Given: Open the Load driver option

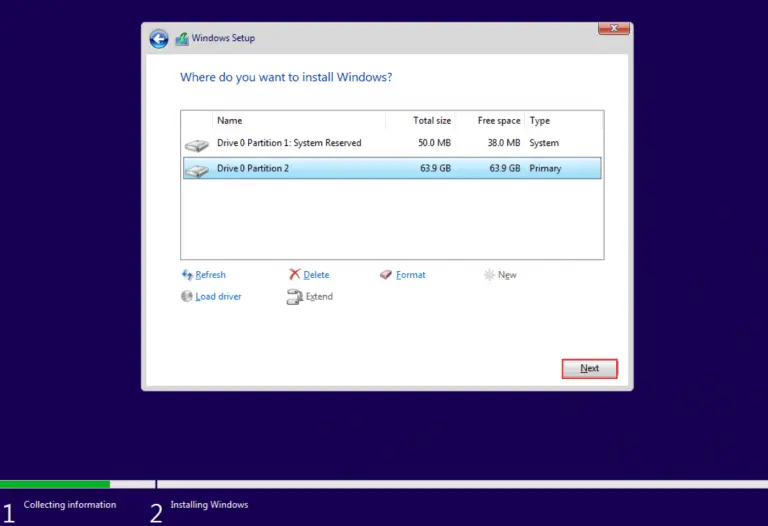Looking at the screenshot, I should click(x=218, y=296).
